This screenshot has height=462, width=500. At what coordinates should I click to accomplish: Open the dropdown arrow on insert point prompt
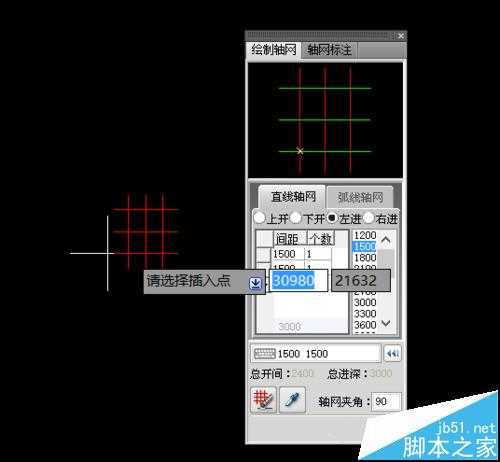(256, 283)
